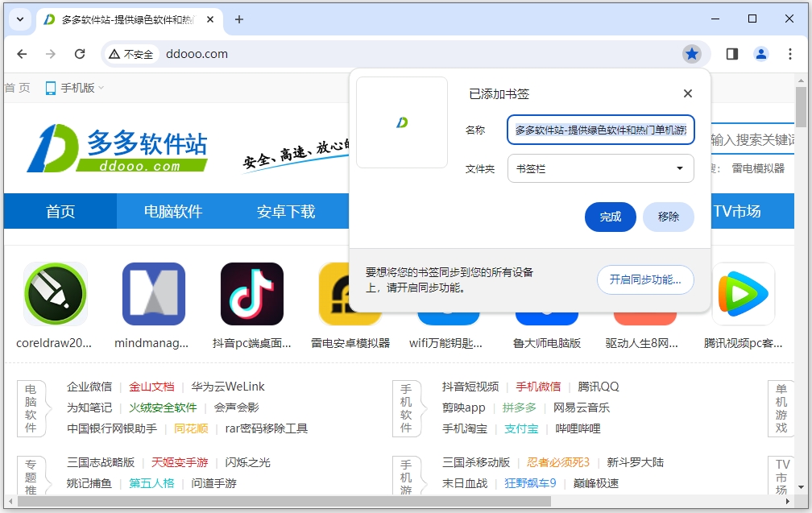Click 开启同步功能 button

point(645,280)
